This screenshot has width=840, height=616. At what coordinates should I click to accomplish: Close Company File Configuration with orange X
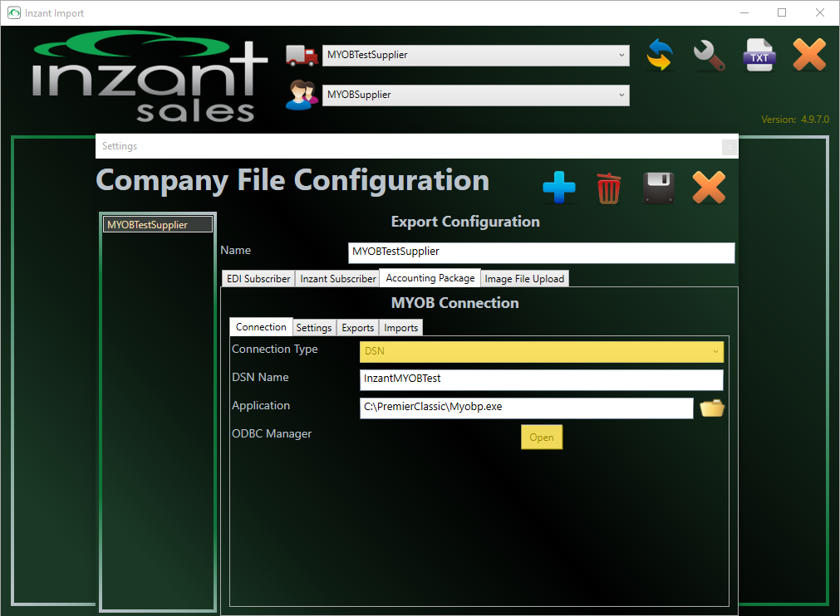(709, 188)
